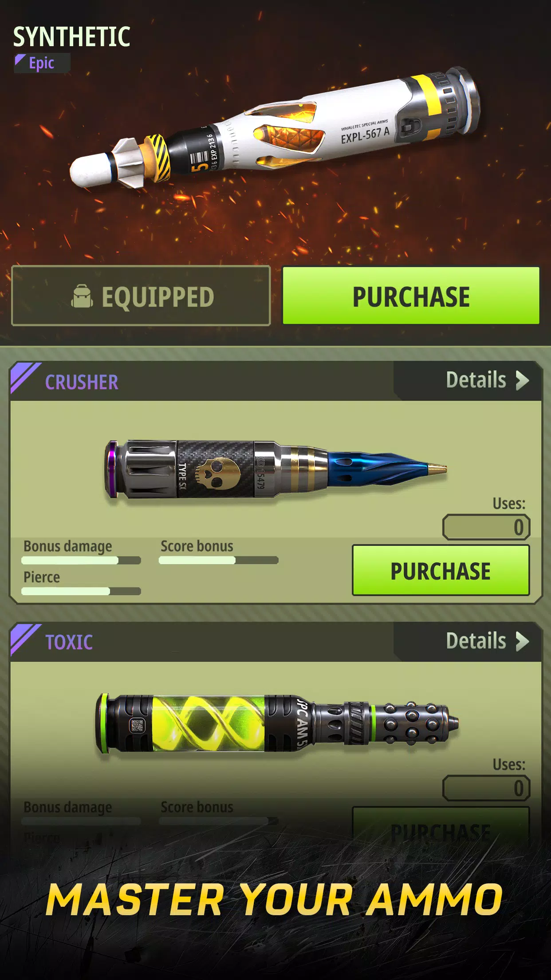This screenshot has width=551, height=980.
Task: Click the Crusher Score bonus bar
Action: point(219,561)
